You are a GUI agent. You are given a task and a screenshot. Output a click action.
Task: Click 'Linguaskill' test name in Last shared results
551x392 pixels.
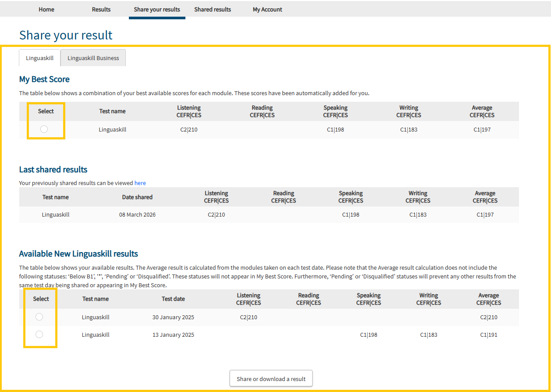(56, 215)
